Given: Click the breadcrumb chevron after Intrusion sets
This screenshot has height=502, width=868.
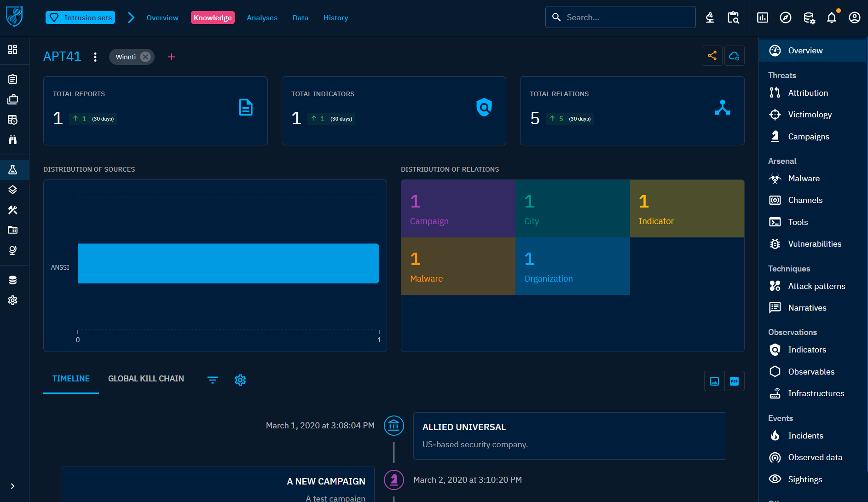Looking at the screenshot, I should [131, 18].
